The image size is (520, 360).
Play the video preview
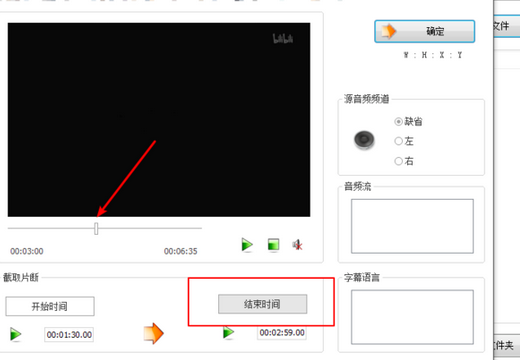point(247,245)
